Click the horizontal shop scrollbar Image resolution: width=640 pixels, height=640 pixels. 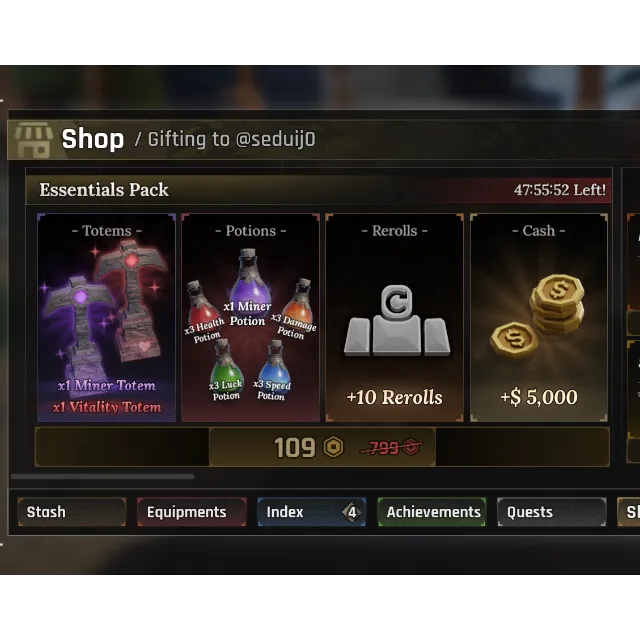(x=103, y=476)
